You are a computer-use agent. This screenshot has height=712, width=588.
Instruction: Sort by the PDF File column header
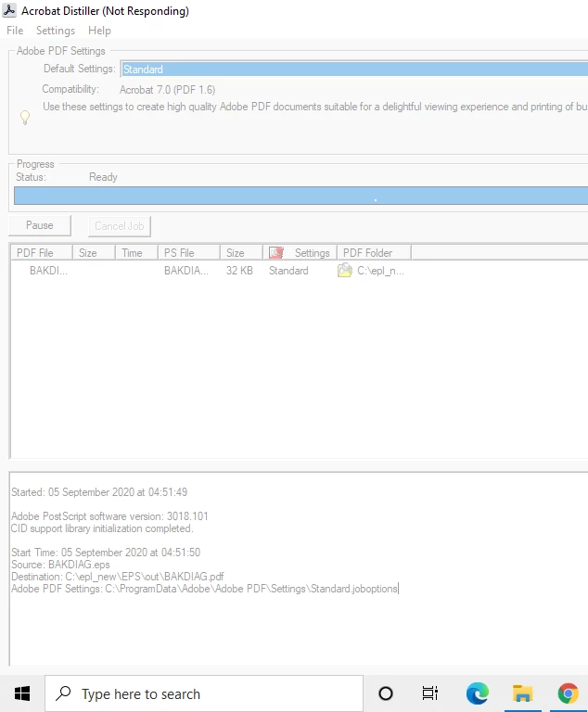tap(42, 252)
